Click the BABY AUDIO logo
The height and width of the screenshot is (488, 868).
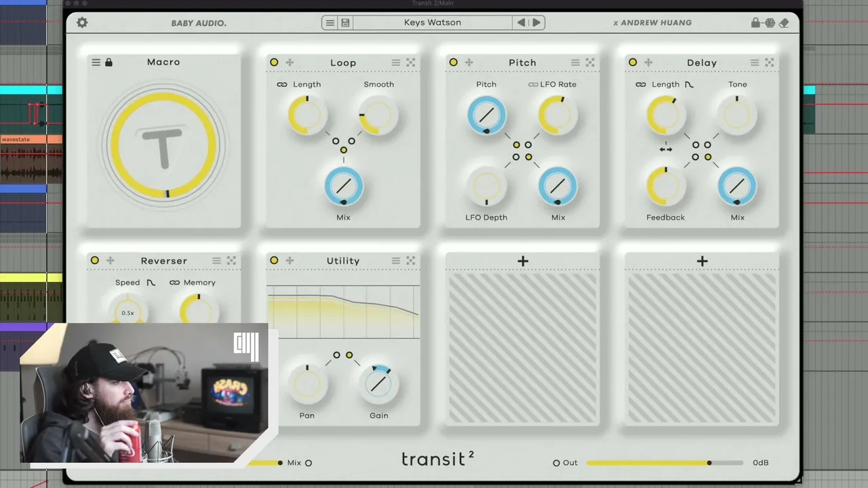(x=199, y=23)
